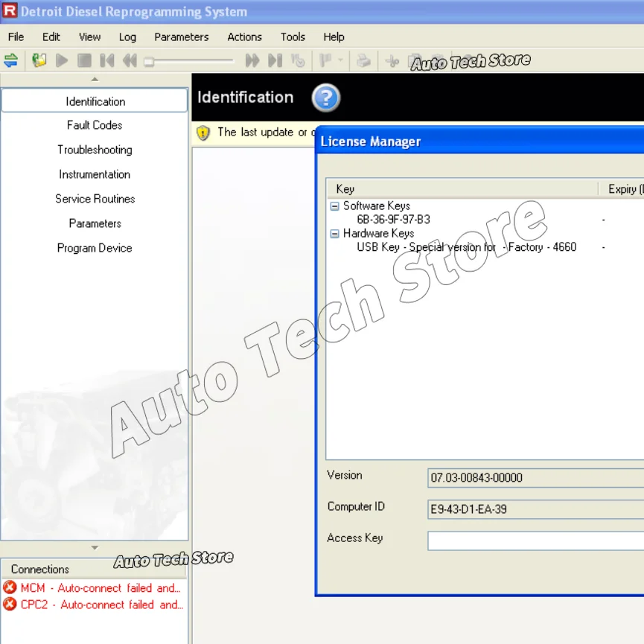The height and width of the screenshot is (644, 644).
Task: Click the Software Keys label
Action: tap(377, 205)
